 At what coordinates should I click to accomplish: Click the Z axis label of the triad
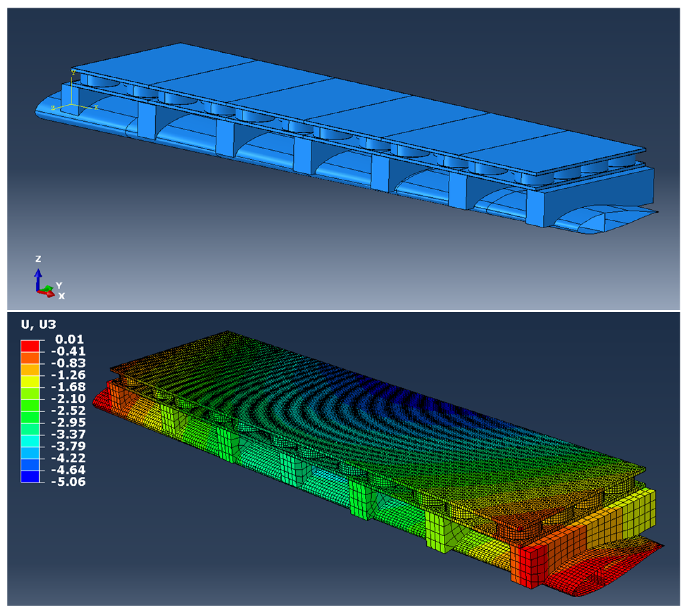click(38, 259)
